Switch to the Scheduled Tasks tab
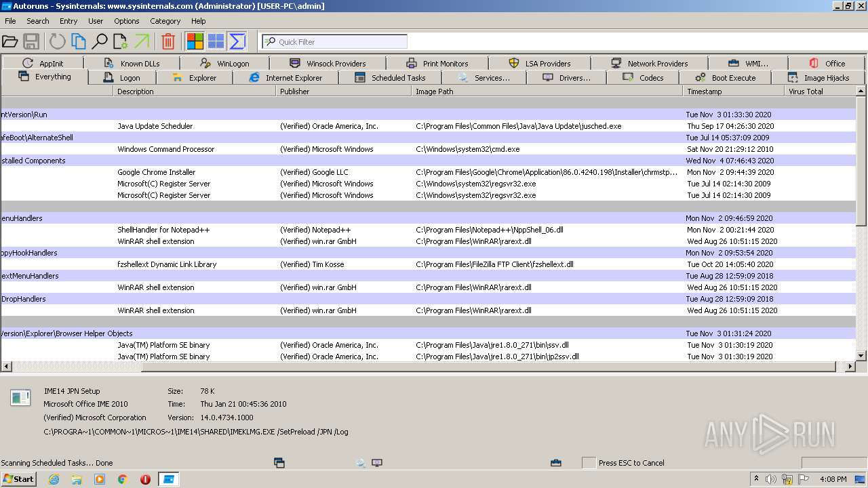 point(390,78)
